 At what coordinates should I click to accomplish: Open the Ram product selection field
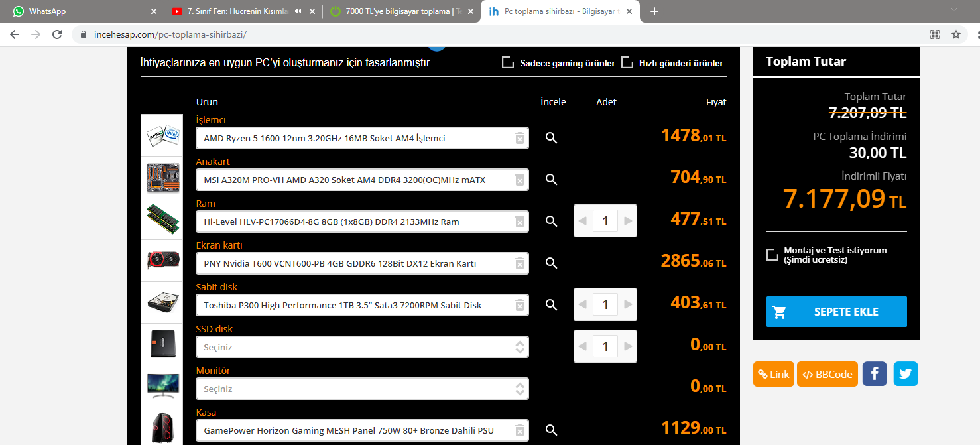tap(362, 222)
